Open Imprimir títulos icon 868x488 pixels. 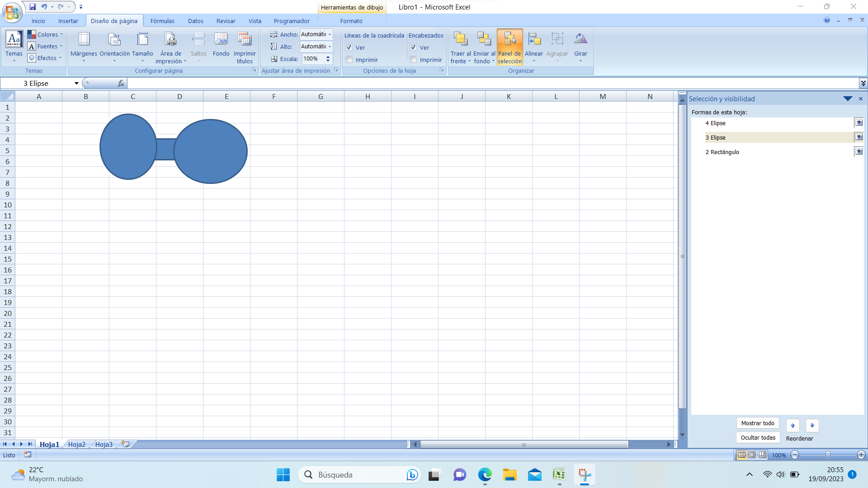click(x=245, y=40)
